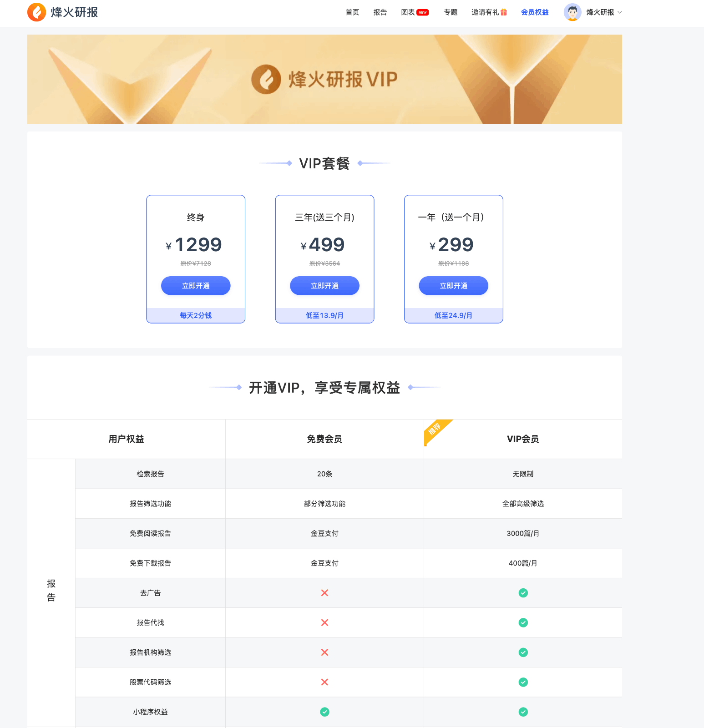Viewport: 704px width, 728px height.
Task: Click the 每天2分钱 footer label
Action: [196, 315]
